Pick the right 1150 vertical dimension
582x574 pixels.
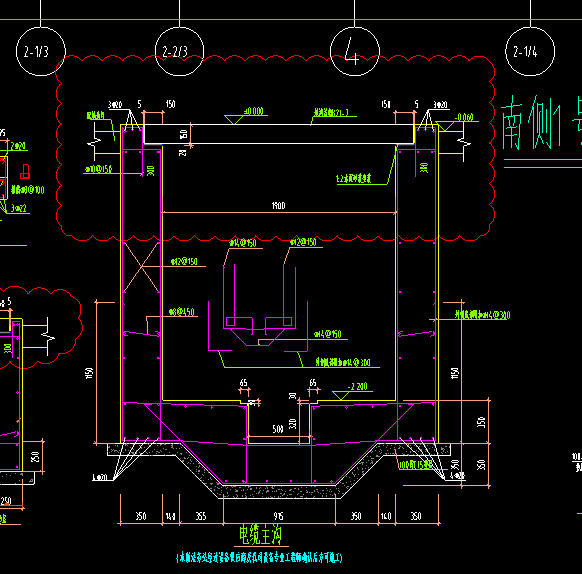tap(455, 373)
